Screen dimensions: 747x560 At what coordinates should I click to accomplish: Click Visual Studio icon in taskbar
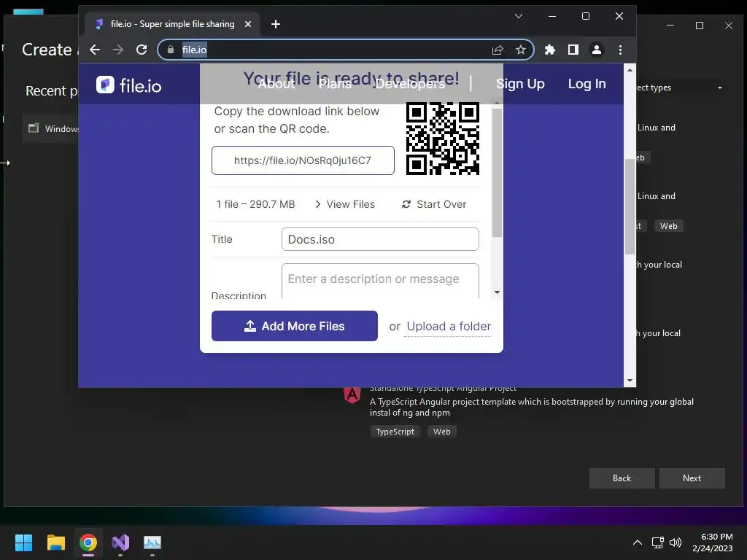click(x=120, y=542)
